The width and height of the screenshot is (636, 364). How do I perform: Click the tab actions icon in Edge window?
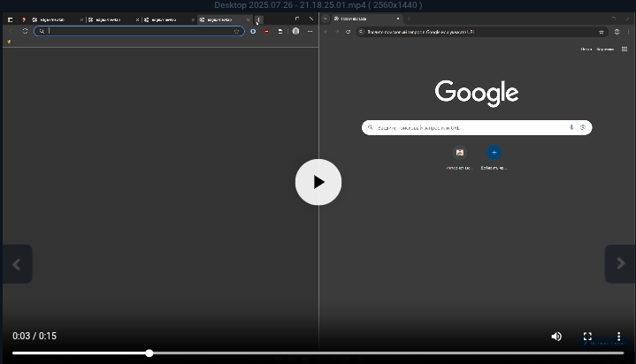point(10,19)
